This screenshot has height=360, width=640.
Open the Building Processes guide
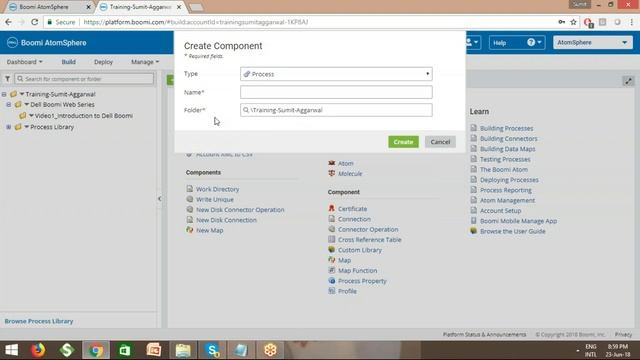(506, 128)
